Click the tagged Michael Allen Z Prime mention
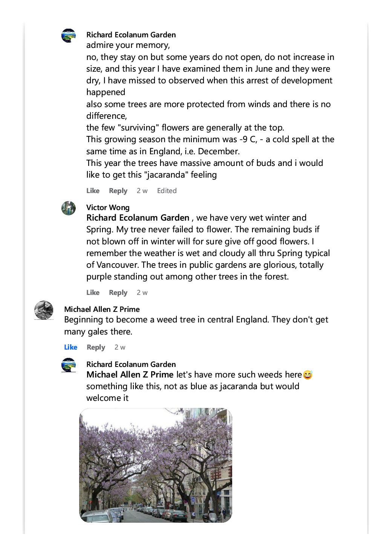The width and height of the screenshot is (392, 557). pyautogui.click(x=130, y=375)
